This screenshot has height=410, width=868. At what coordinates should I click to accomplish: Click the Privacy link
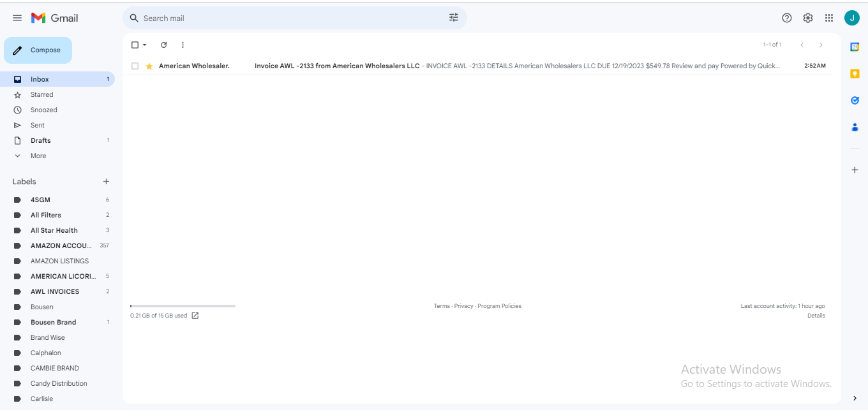[x=464, y=306]
